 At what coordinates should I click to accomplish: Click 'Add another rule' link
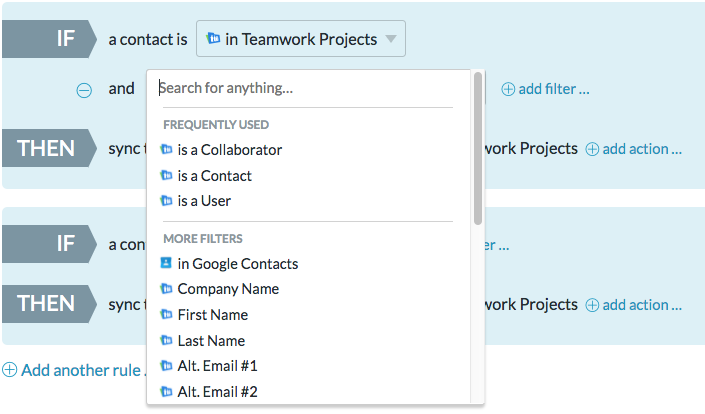[x=74, y=370]
